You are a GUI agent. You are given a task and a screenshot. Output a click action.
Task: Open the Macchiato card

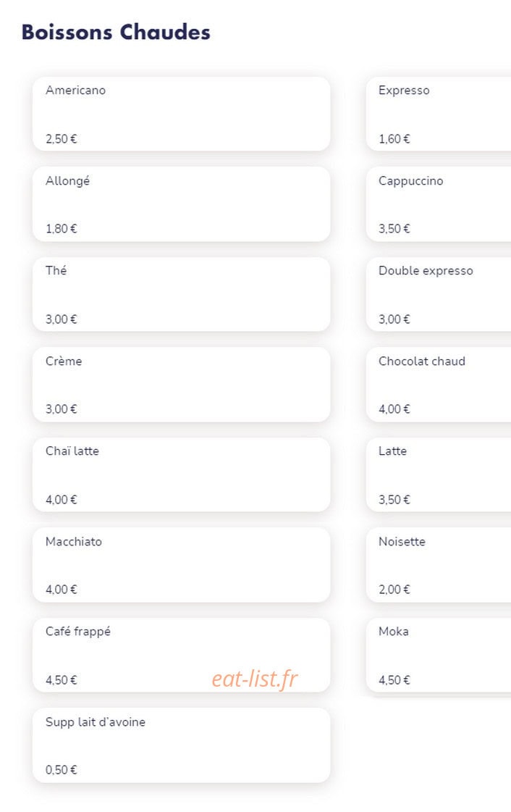point(182,564)
